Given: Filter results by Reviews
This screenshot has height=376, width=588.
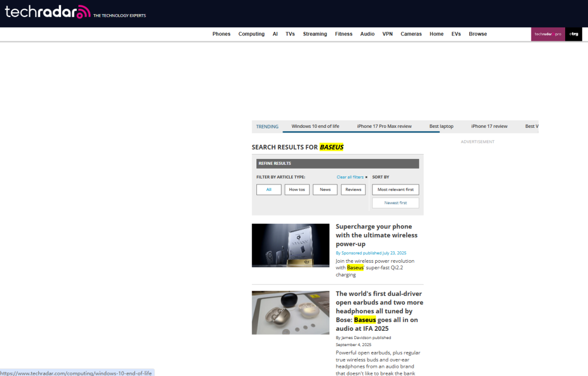Looking at the screenshot, I should pyautogui.click(x=353, y=189).
